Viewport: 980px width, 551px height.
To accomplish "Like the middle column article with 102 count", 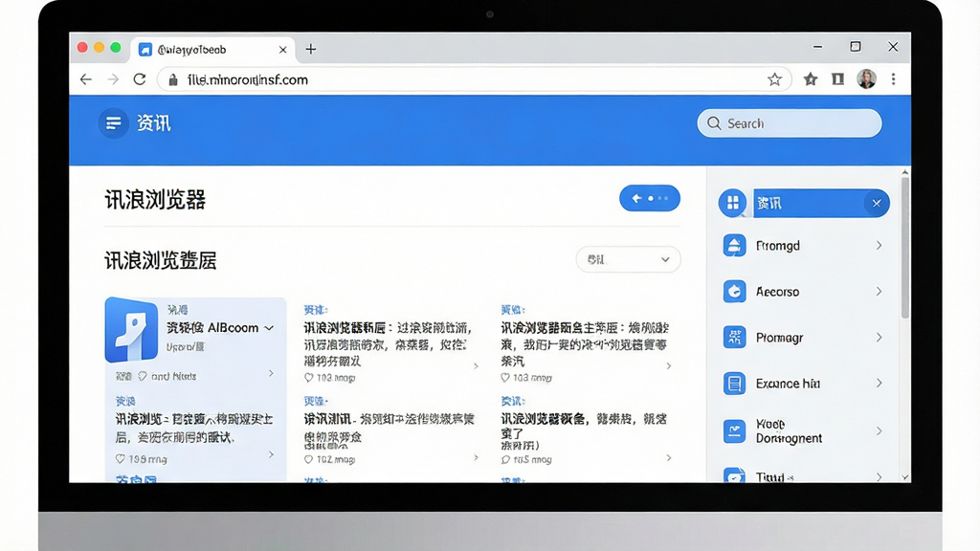I will [308, 460].
